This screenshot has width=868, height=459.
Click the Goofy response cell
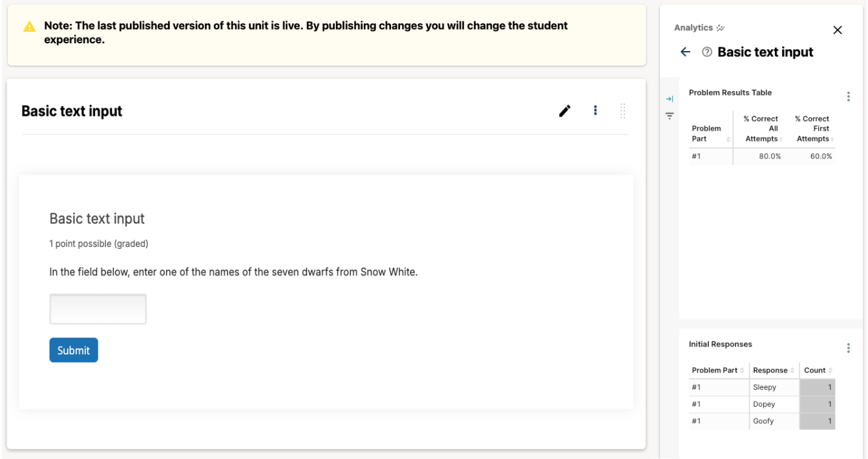763,421
